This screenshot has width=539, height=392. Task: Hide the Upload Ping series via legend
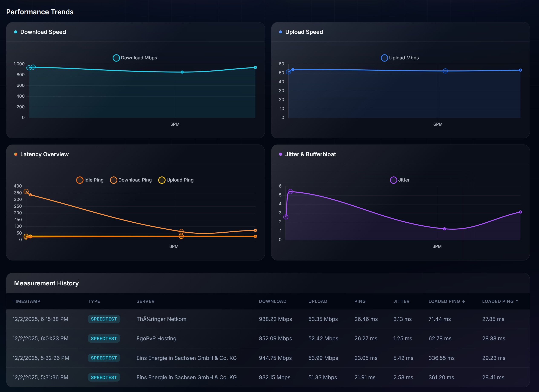pyautogui.click(x=176, y=180)
